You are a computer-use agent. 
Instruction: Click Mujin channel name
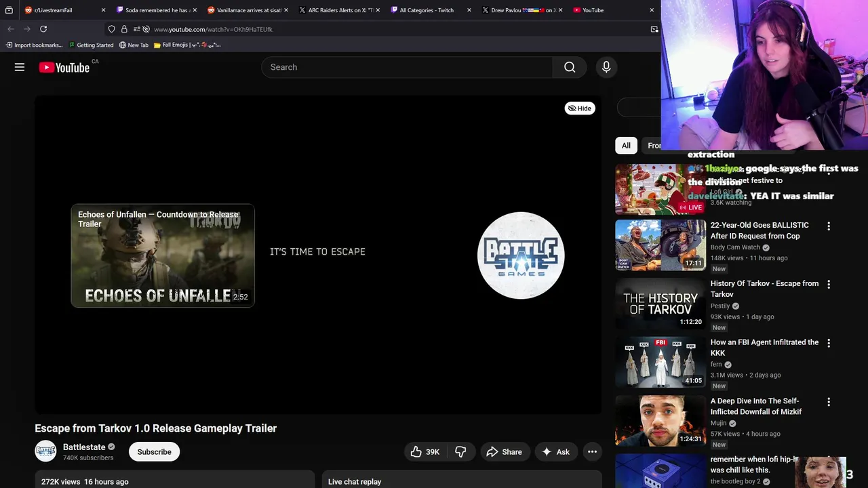coord(718,423)
